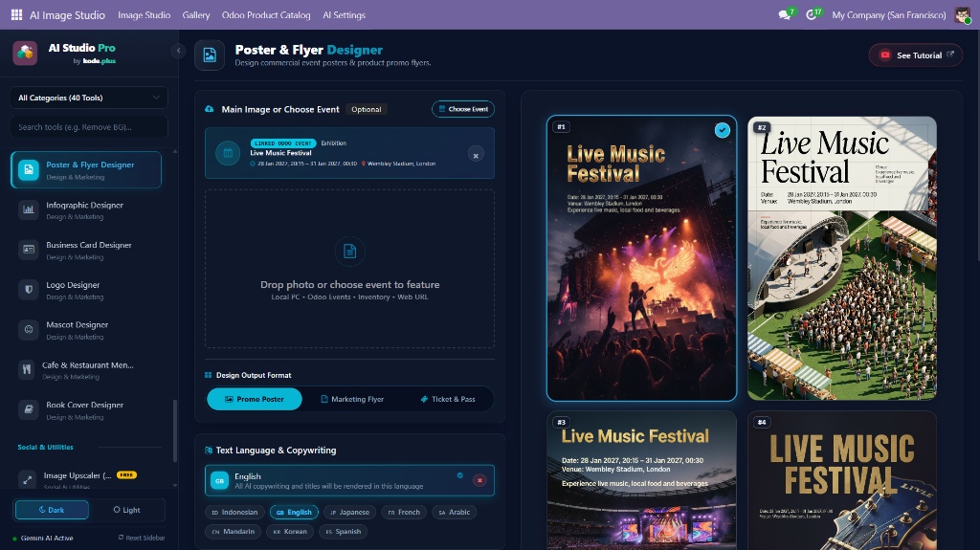Select the Marketing Flyer format

click(x=352, y=399)
